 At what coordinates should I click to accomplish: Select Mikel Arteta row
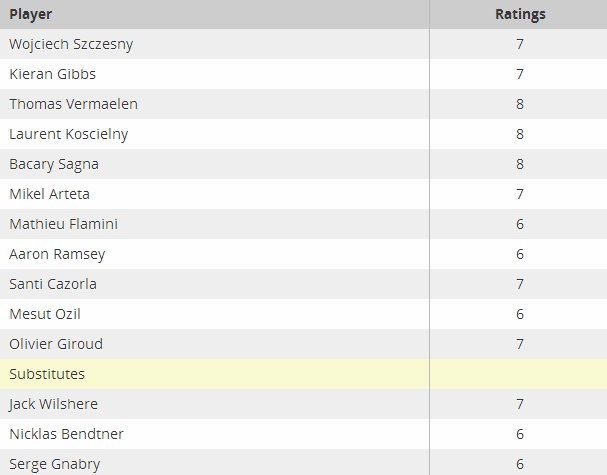pos(304,194)
